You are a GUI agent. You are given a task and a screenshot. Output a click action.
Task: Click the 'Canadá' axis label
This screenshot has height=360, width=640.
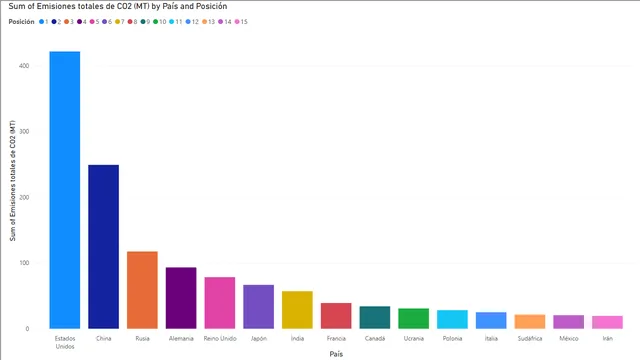pyautogui.click(x=375, y=338)
